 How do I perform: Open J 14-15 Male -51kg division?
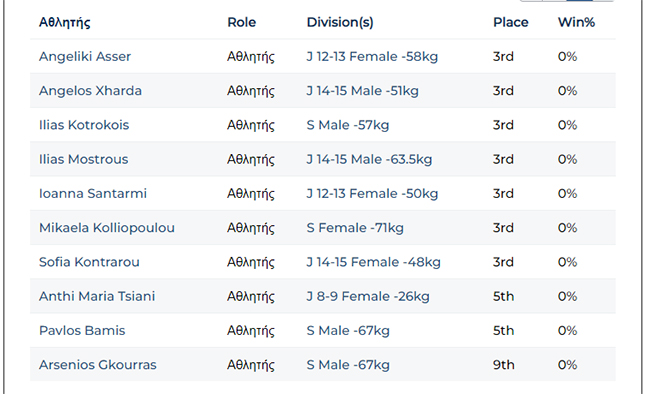(x=362, y=91)
